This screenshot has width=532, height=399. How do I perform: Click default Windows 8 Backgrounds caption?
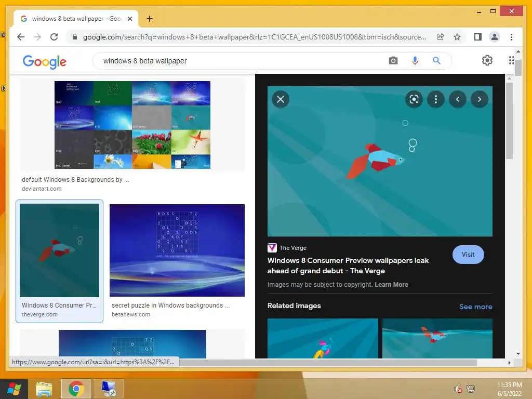75,179
